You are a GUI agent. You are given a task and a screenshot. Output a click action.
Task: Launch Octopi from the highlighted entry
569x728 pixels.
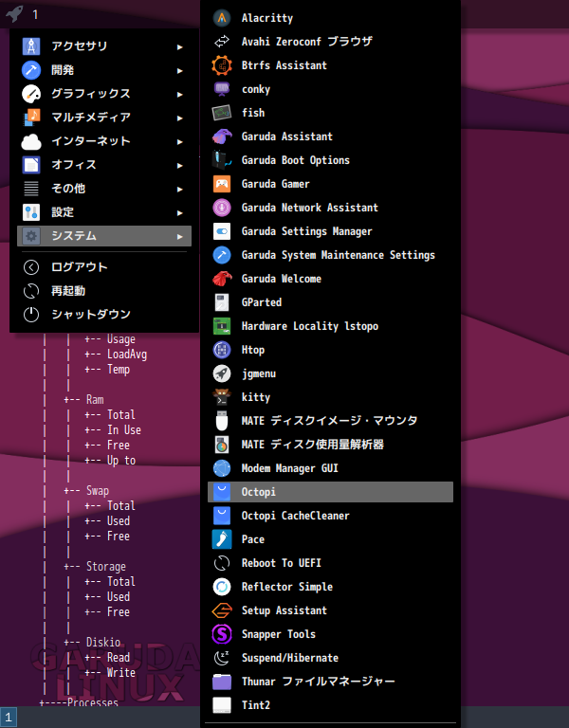(x=330, y=492)
